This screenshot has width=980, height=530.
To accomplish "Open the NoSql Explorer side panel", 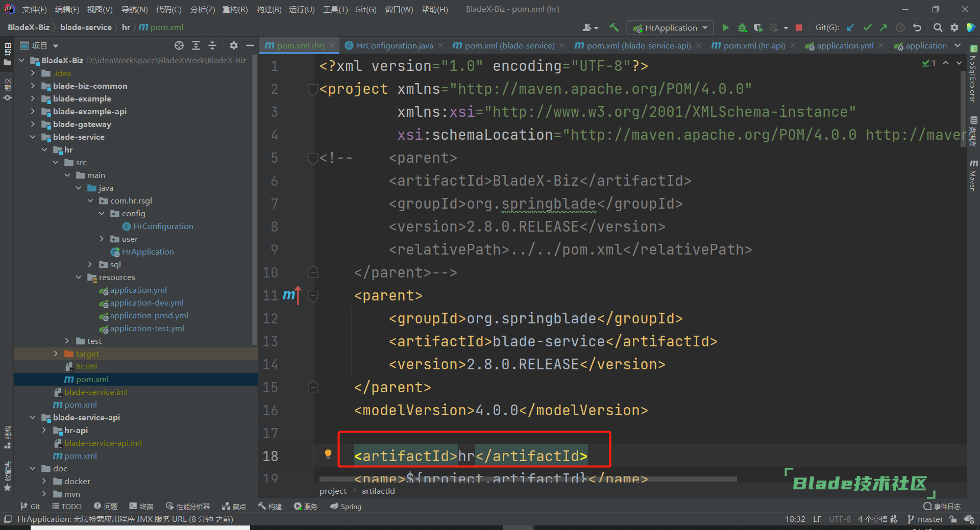I will (x=973, y=75).
